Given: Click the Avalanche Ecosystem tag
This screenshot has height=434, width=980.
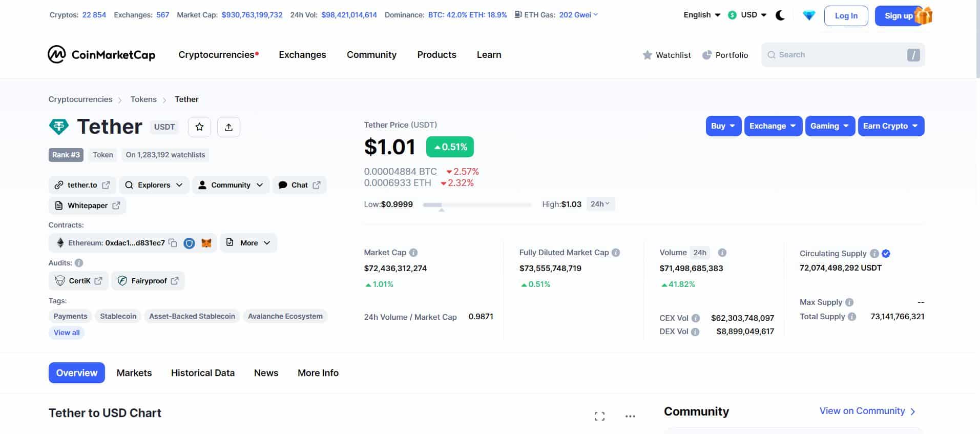Looking at the screenshot, I should pyautogui.click(x=285, y=316).
